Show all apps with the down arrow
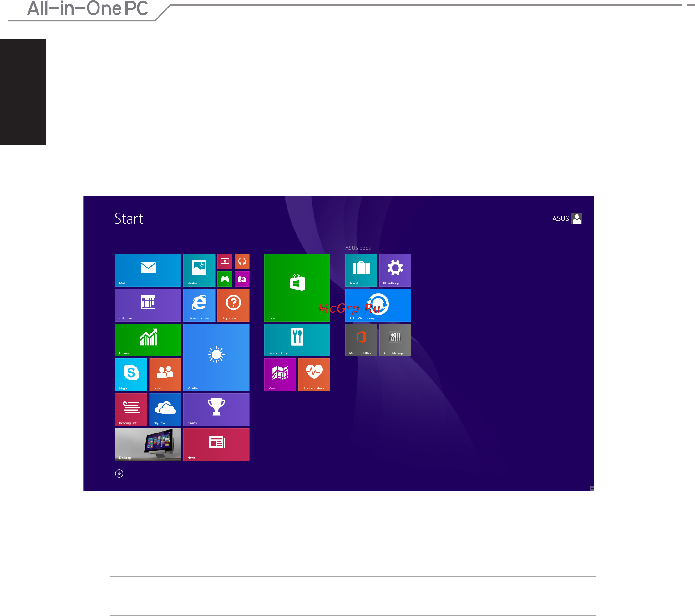The height and width of the screenshot is (616, 695). tap(119, 473)
